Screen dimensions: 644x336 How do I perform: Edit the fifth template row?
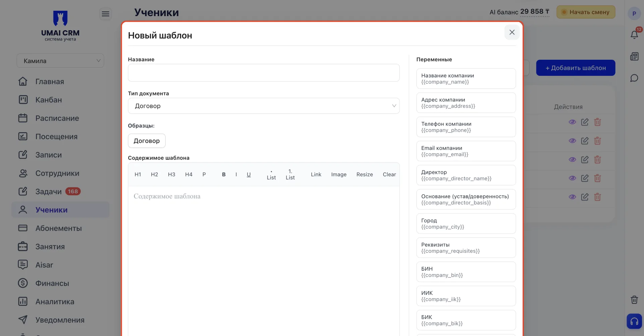coord(585,197)
